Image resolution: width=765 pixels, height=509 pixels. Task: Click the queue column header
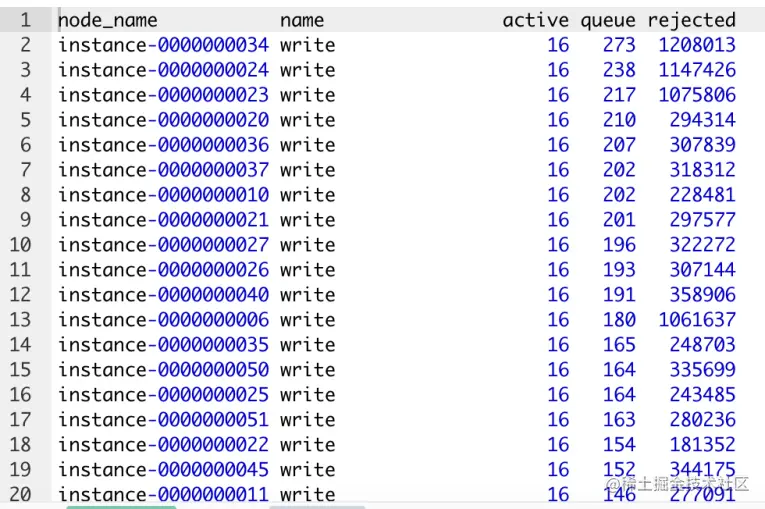click(608, 20)
